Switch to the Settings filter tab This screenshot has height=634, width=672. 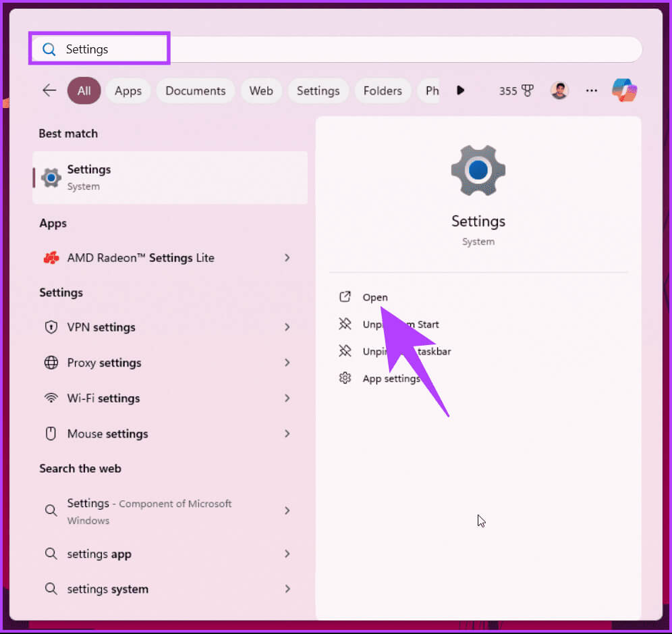click(x=318, y=90)
